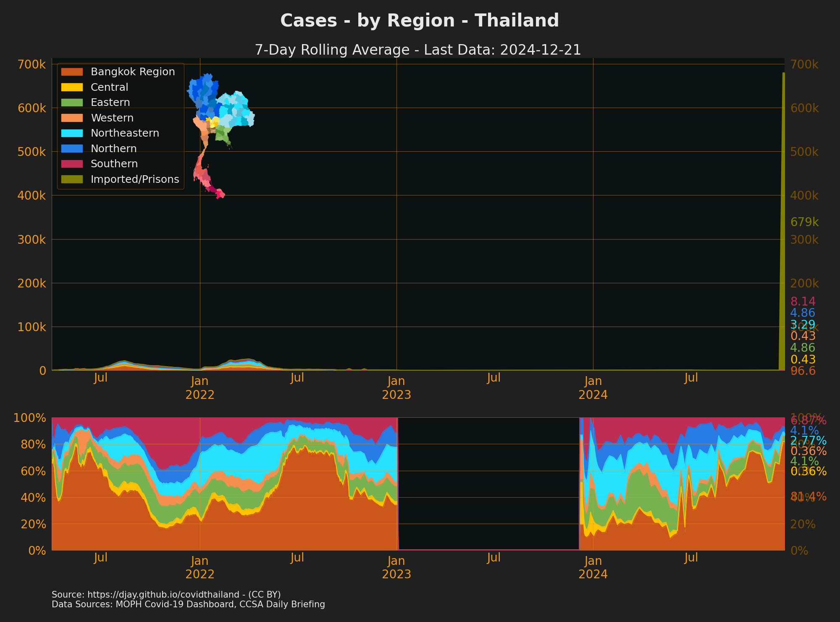The image size is (840, 622).
Task: Click the '100%' label on left percentage axis
Action: coord(30,418)
